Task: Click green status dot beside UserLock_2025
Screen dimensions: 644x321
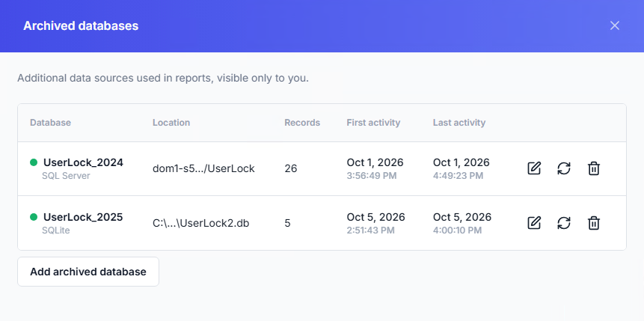Action: [34, 217]
